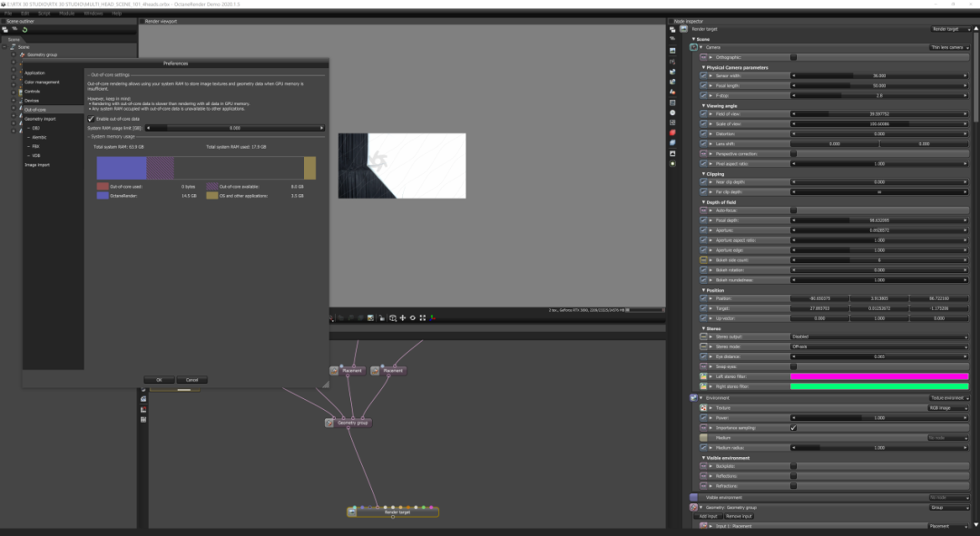Open the Texture environment type dropdown
The height and width of the screenshot is (536, 980).
tap(949, 398)
